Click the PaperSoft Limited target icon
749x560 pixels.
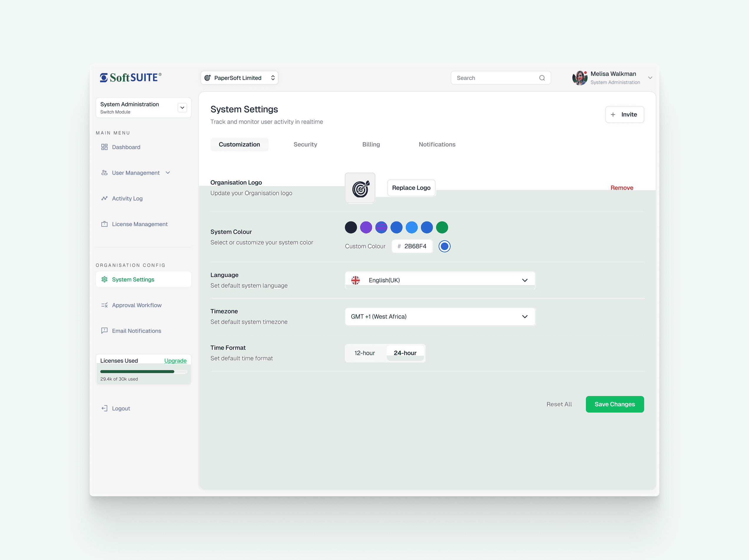pyautogui.click(x=208, y=78)
